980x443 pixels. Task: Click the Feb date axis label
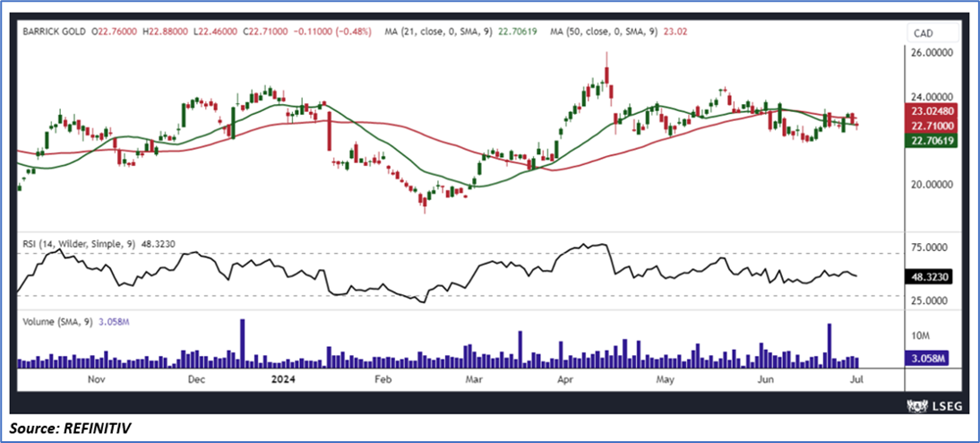[383, 379]
